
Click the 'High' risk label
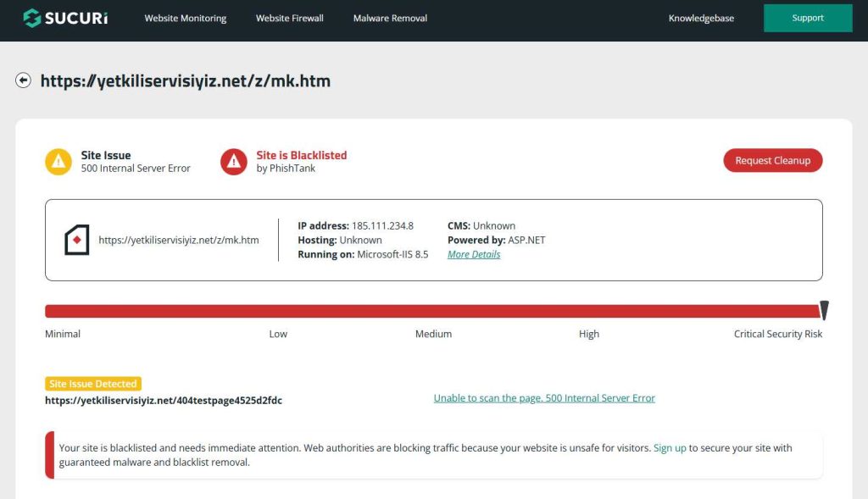click(589, 334)
